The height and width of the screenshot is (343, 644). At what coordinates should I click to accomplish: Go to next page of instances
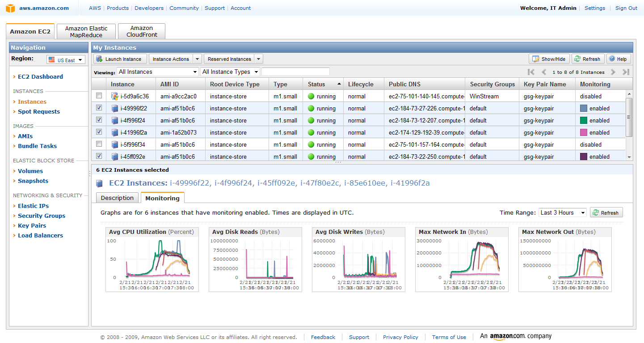pos(613,72)
